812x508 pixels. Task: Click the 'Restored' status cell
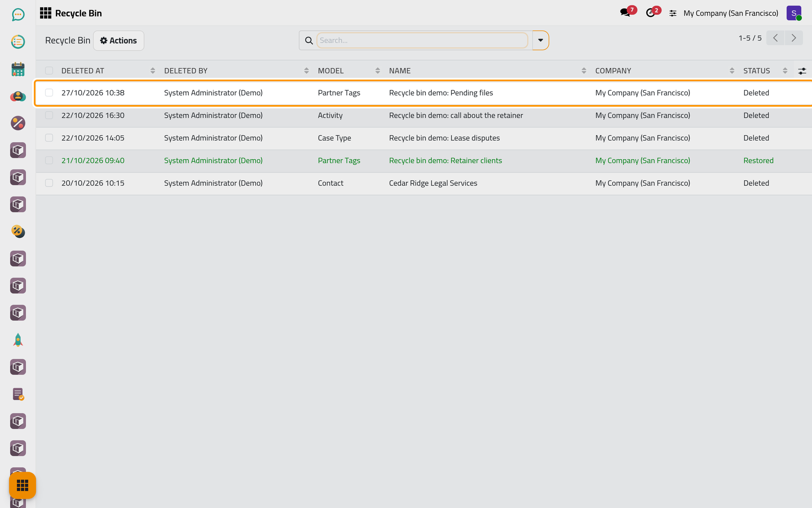[x=758, y=160]
